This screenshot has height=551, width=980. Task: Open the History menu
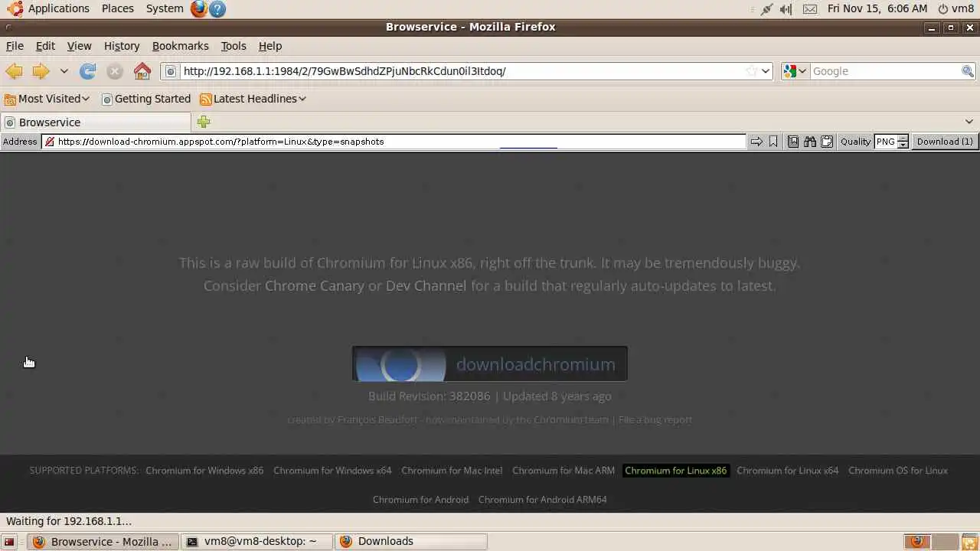(x=122, y=46)
